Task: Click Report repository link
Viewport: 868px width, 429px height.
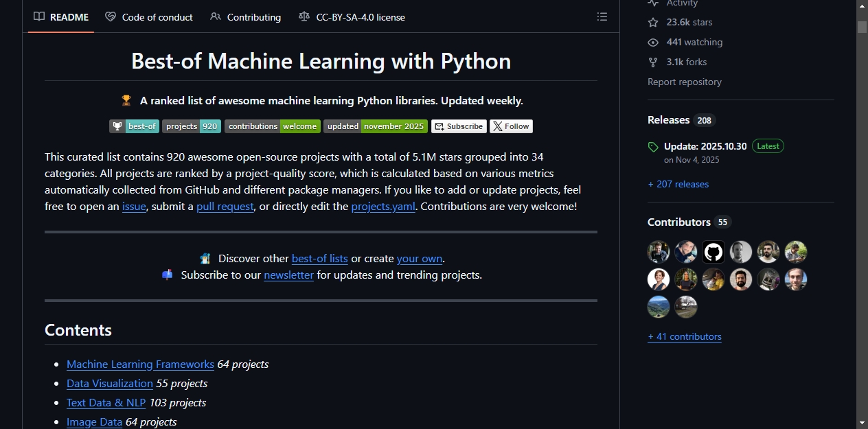Action: (685, 82)
